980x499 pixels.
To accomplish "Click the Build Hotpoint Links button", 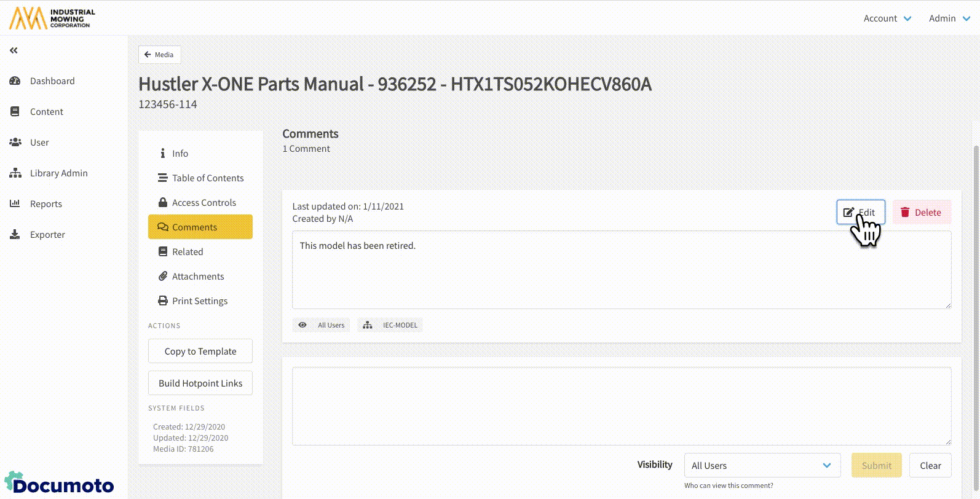I will point(200,383).
